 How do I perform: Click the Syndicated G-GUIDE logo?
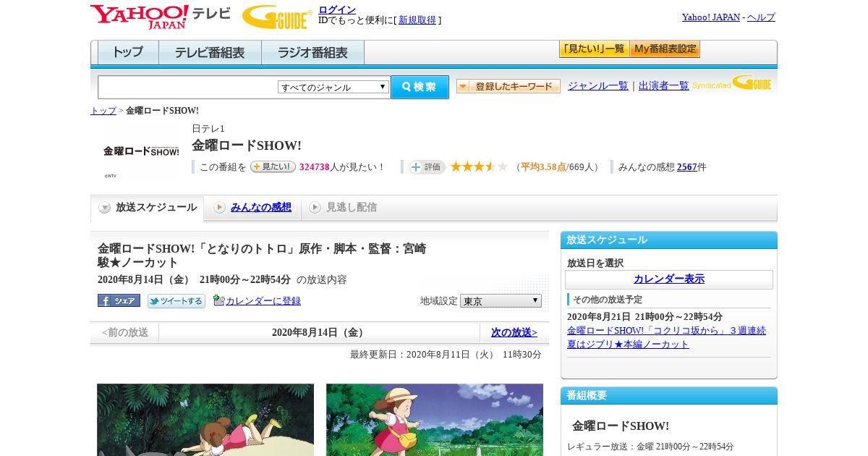[731, 83]
